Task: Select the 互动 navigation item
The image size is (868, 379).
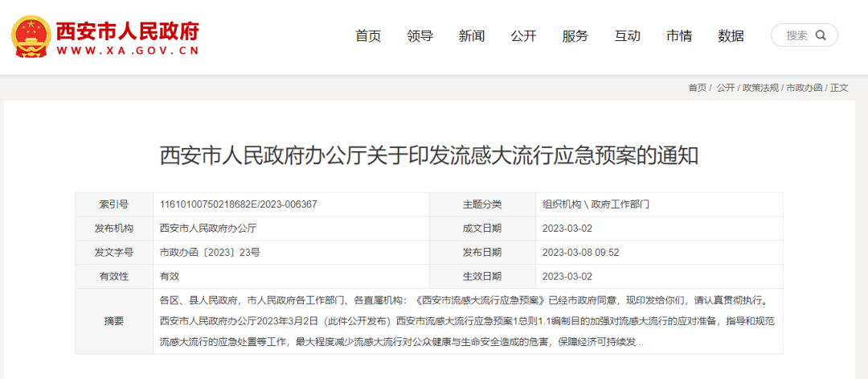Action: [627, 36]
